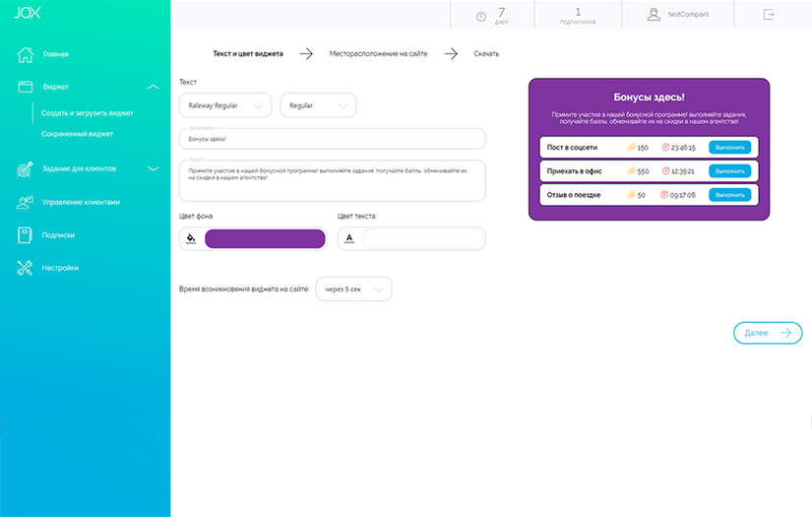
Task: Switch to the Скачать step
Action: 486,53
